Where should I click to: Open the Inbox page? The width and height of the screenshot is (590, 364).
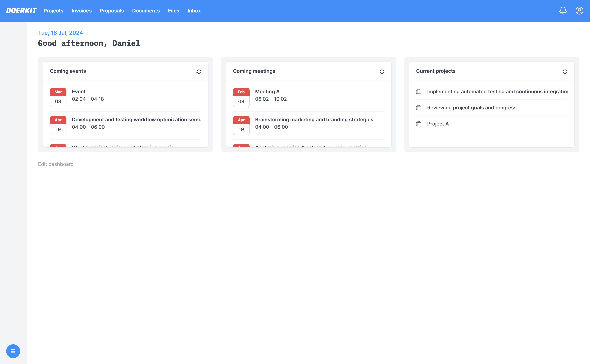194,11
